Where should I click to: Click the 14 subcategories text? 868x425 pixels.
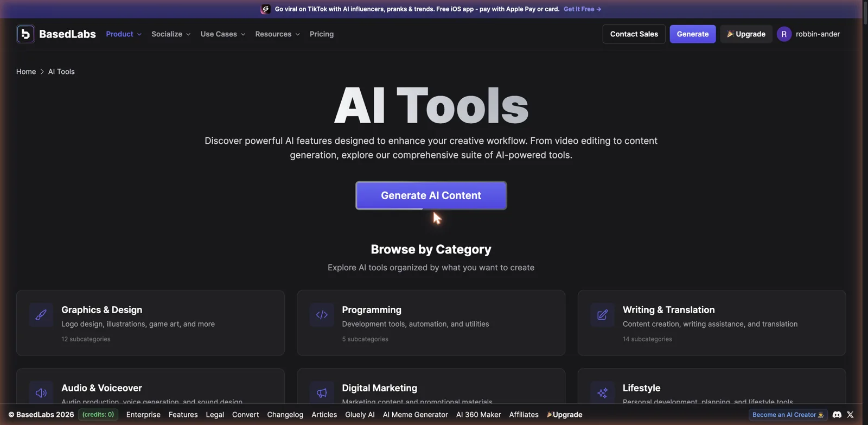coord(647,339)
